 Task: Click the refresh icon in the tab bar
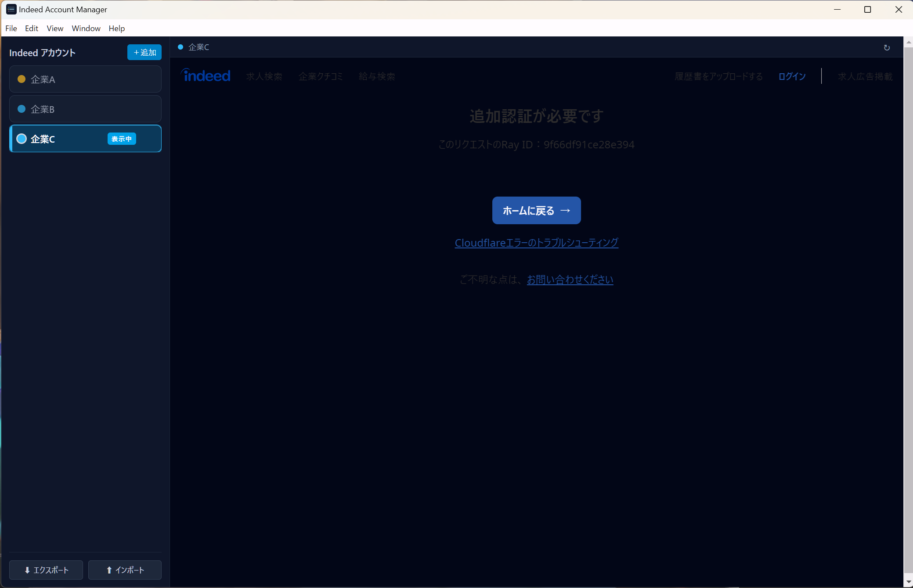coord(887,47)
